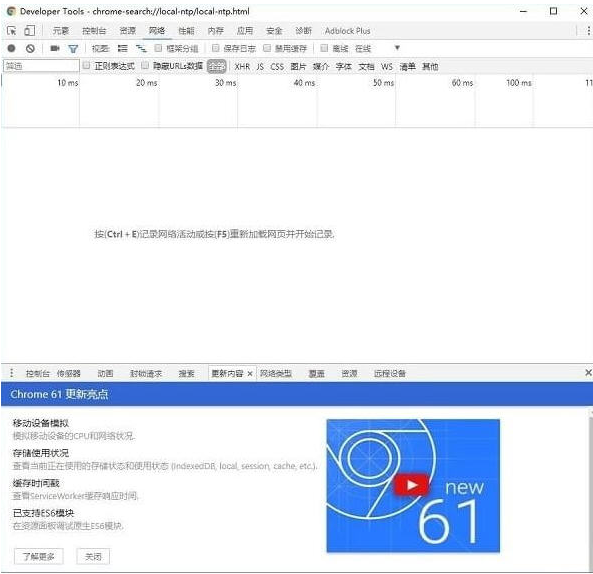Filter requests by 图片
Image resolution: width=593 pixels, height=574 pixels.
click(298, 67)
